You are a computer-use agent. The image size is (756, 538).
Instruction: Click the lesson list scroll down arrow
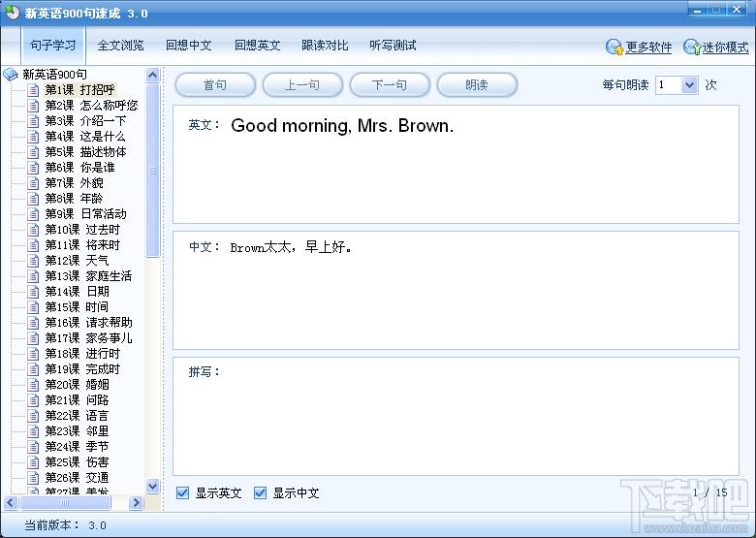pyautogui.click(x=153, y=486)
